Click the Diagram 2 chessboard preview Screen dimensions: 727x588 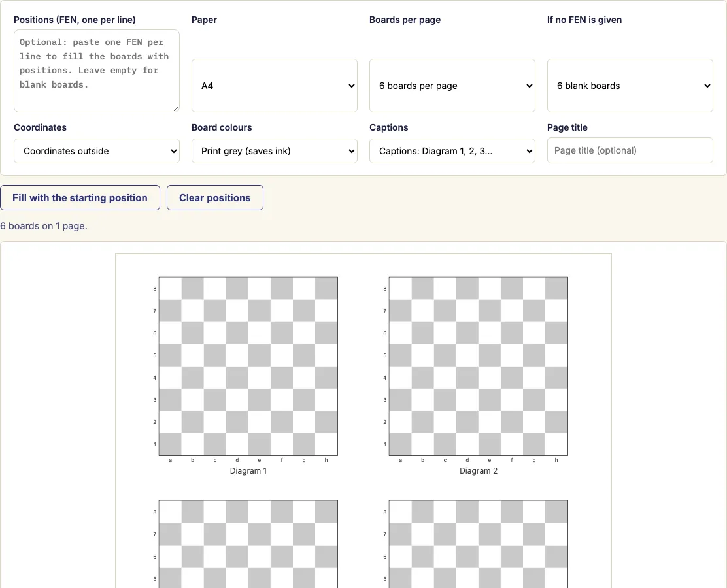click(x=479, y=367)
